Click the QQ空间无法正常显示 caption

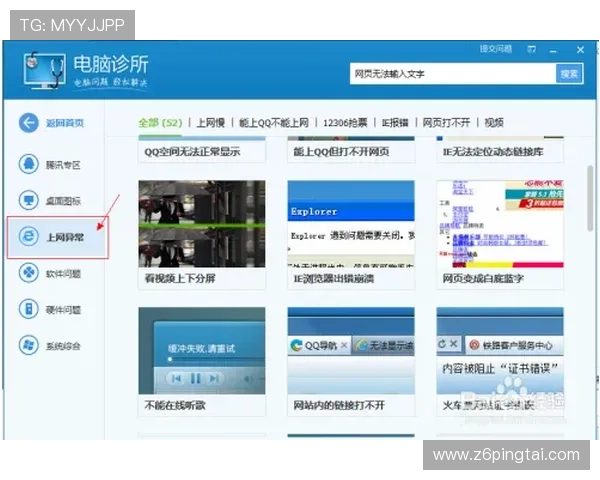pyautogui.click(x=192, y=152)
